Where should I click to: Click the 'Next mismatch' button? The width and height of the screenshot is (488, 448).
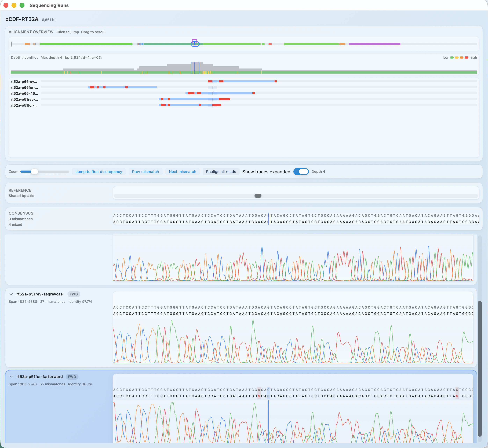pyautogui.click(x=183, y=171)
